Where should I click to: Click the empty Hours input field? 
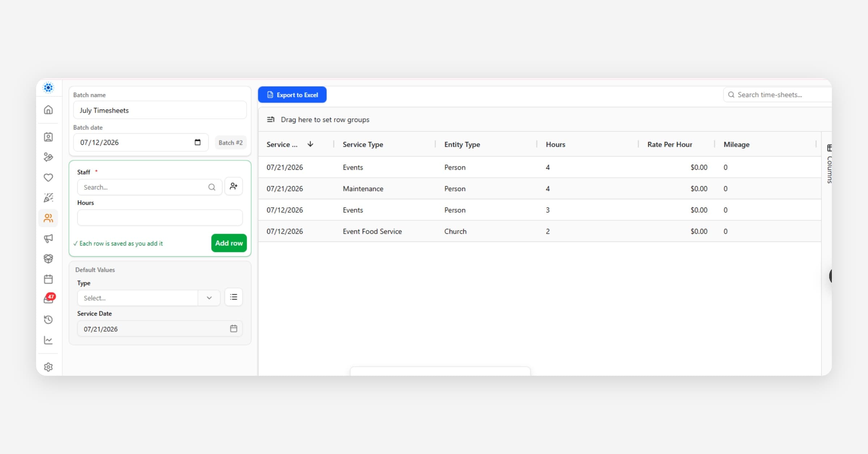[x=160, y=218]
